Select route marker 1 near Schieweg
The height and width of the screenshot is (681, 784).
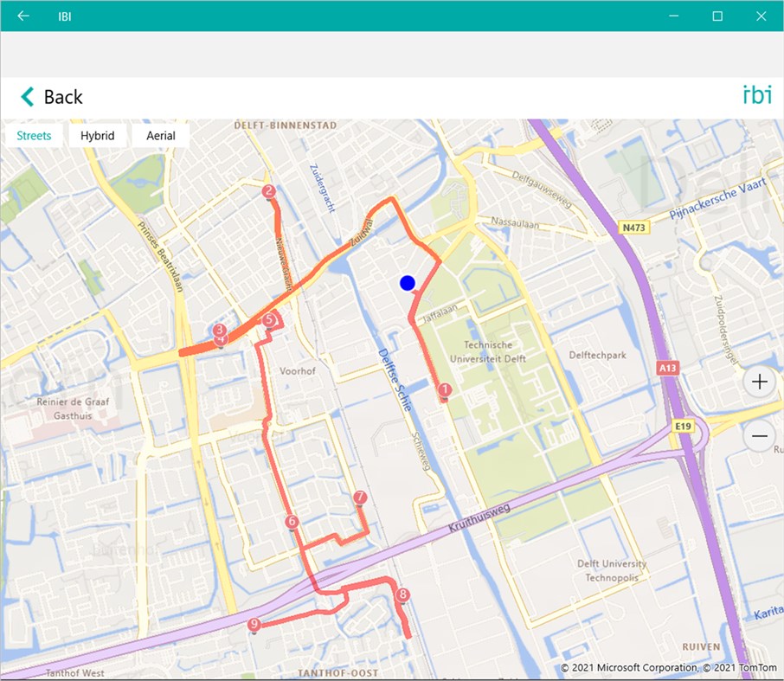(444, 390)
